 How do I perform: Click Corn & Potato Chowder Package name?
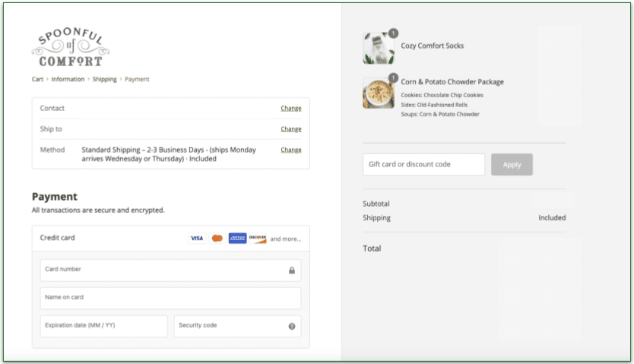[x=452, y=81]
